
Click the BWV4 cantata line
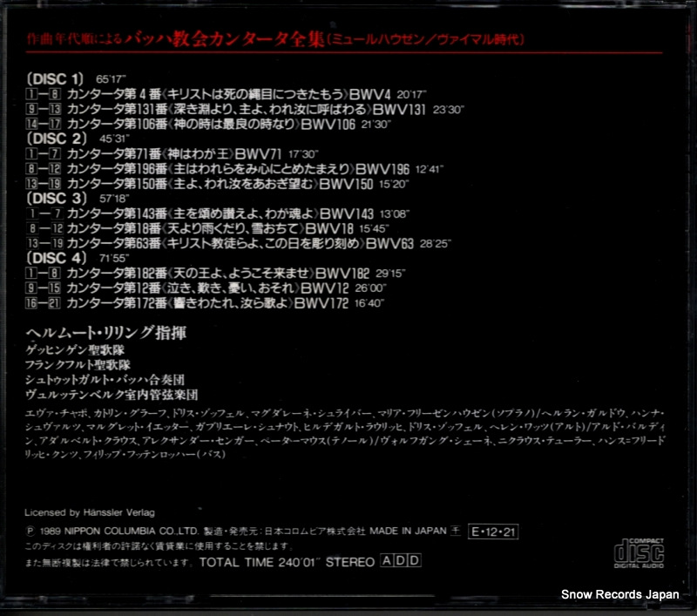click(x=226, y=94)
